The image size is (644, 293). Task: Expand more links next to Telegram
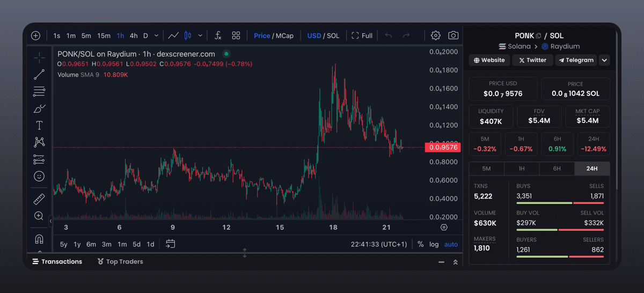(x=604, y=60)
